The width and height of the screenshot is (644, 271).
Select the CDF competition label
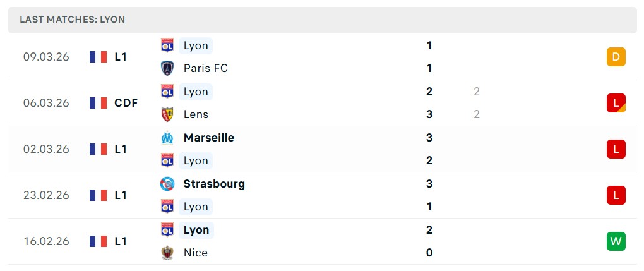click(126, 103)
